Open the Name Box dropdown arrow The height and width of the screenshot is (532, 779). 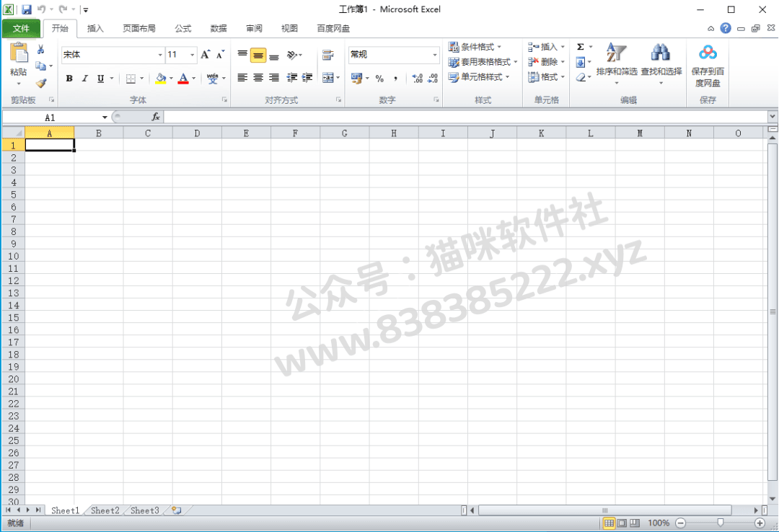point(105,118)
